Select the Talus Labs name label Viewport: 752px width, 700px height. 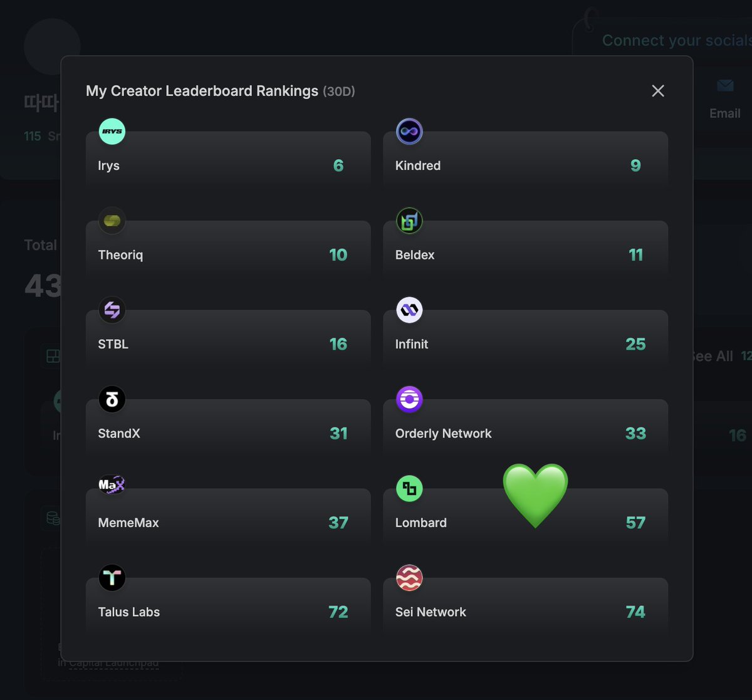[x=129, y=612]
